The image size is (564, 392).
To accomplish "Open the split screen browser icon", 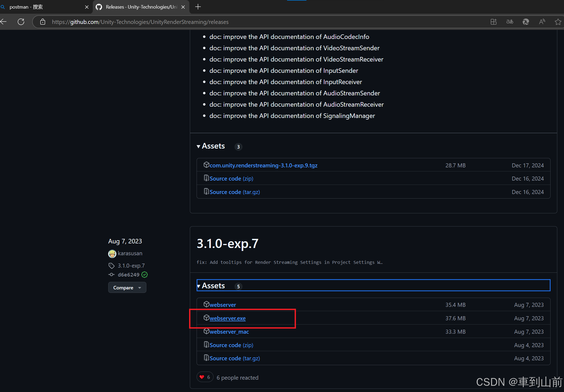I will 494,22.
